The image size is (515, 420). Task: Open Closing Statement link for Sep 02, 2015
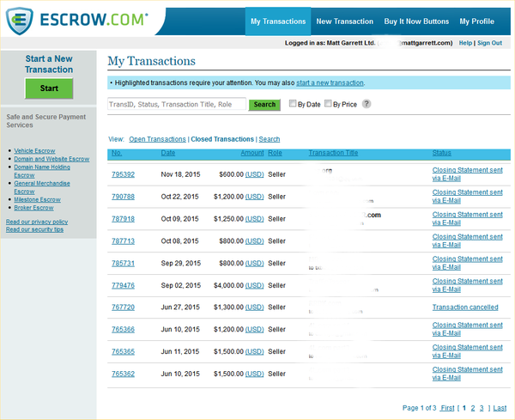pyautogui.click(x=468, y=285)
